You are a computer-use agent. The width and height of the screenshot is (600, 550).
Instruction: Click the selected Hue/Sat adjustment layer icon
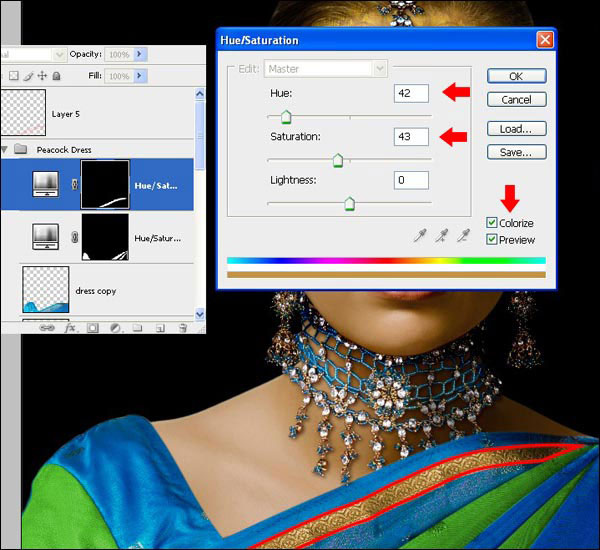click(46, 184)
